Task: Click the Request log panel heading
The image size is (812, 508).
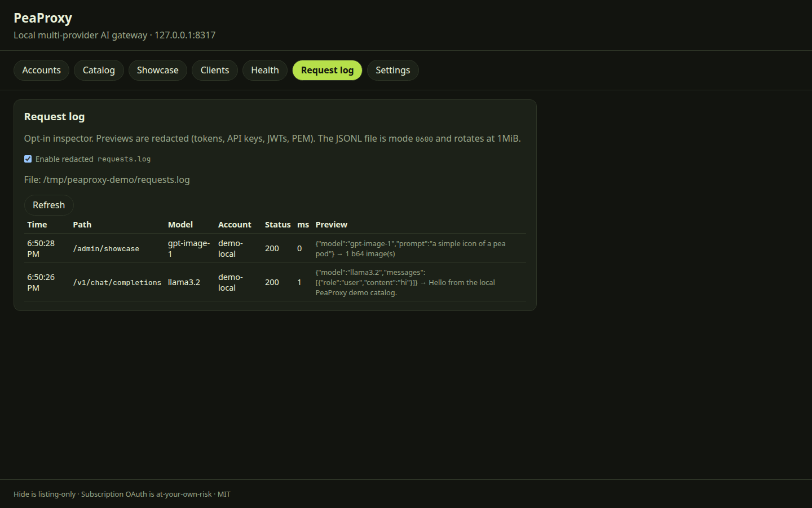Action: click(55, 117)
